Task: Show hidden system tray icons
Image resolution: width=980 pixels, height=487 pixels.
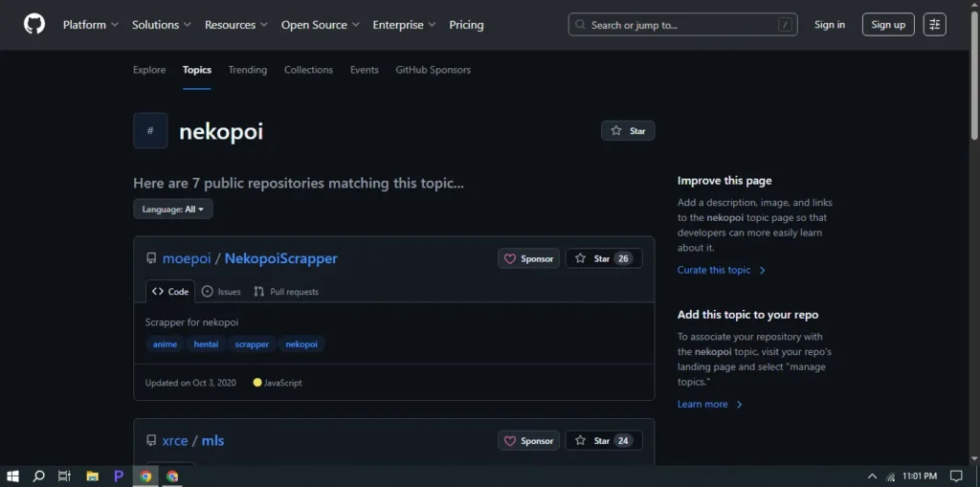Action: pyautogui.click(x=873, y=476)
